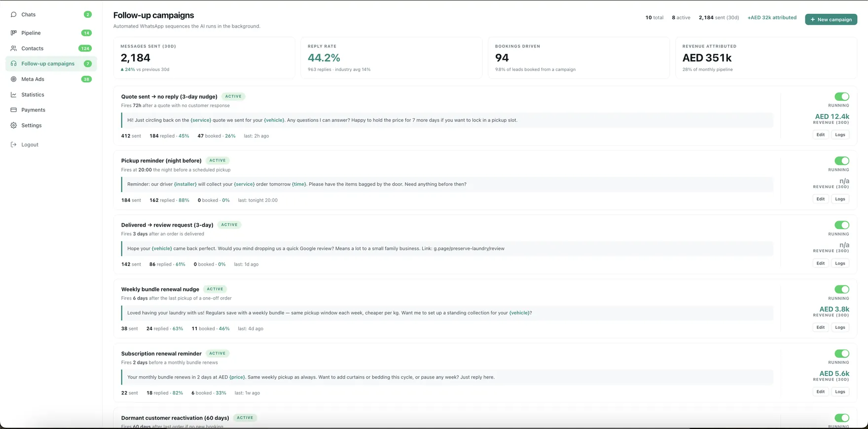
Task: Click the Dormant customer reactivation (60 days) title
Action: click(175, 418)
